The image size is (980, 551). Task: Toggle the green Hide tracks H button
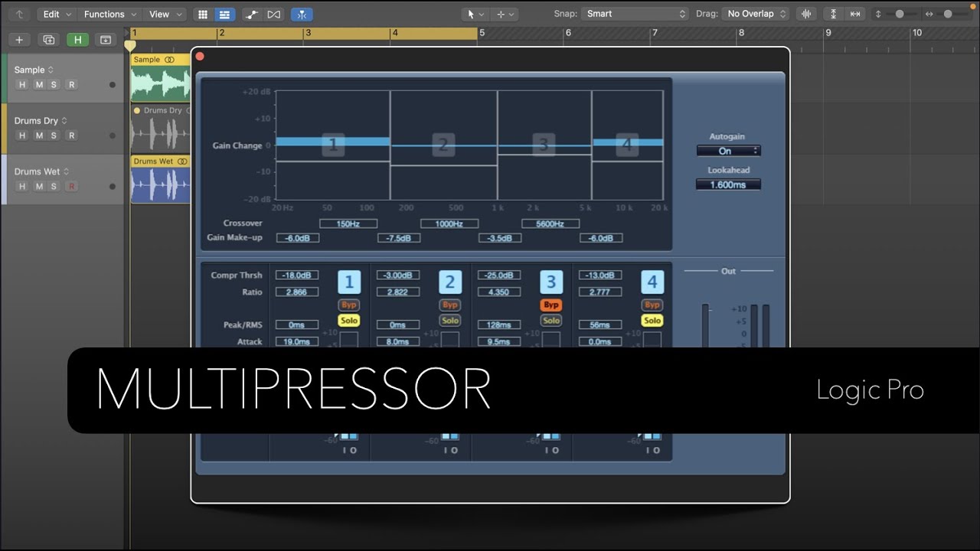77,40
